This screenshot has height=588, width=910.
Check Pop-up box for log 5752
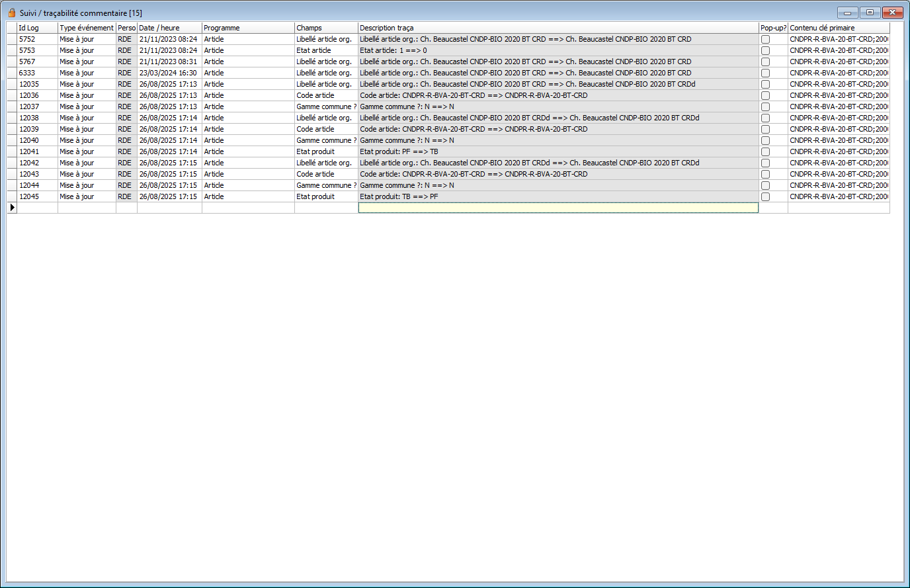(x=765, y=40)
